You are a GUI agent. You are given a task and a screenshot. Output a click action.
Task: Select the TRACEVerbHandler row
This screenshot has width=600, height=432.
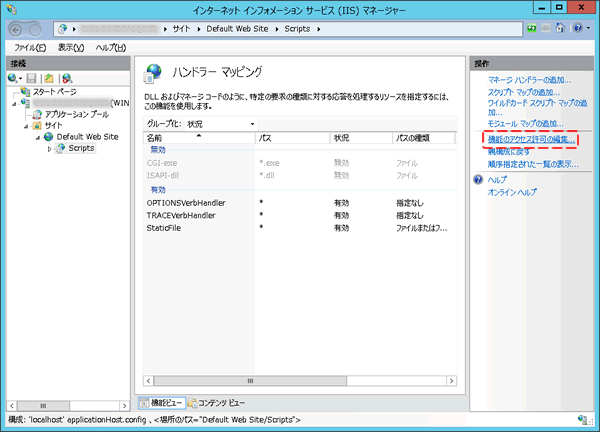coord(300,215)
